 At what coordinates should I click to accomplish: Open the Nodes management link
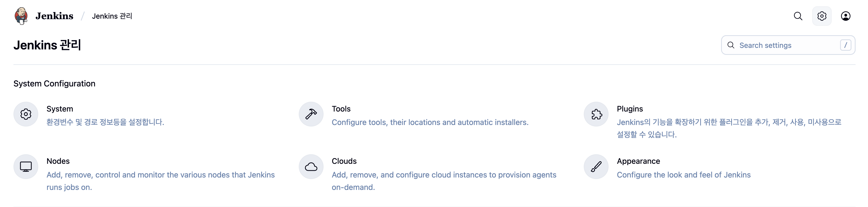(58, 161)
